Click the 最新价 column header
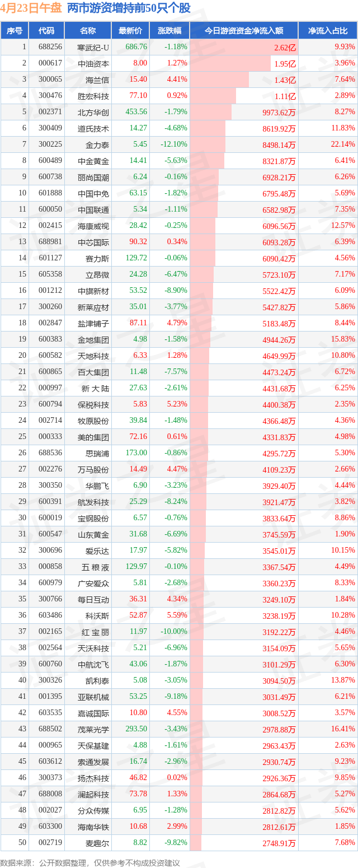 [x=130, y=31]
